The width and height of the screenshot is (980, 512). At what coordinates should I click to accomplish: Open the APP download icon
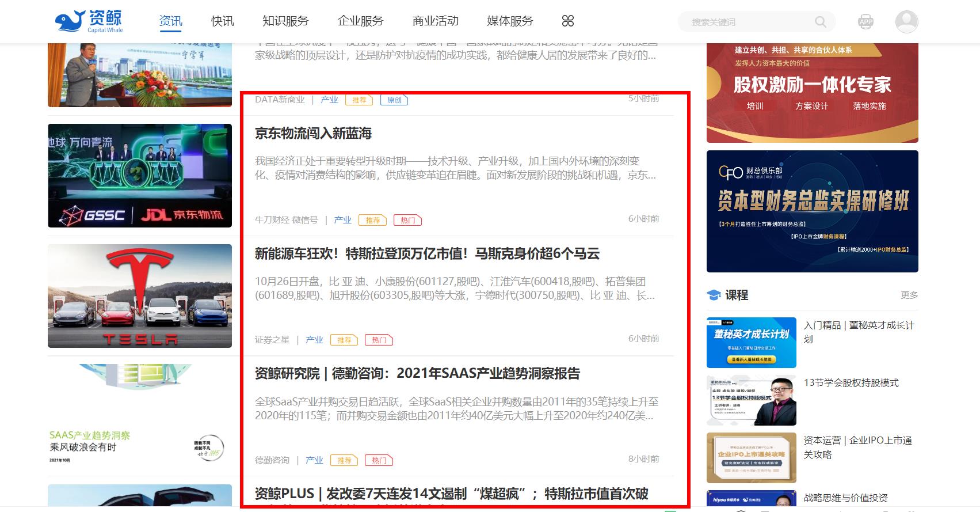(865, 22)
